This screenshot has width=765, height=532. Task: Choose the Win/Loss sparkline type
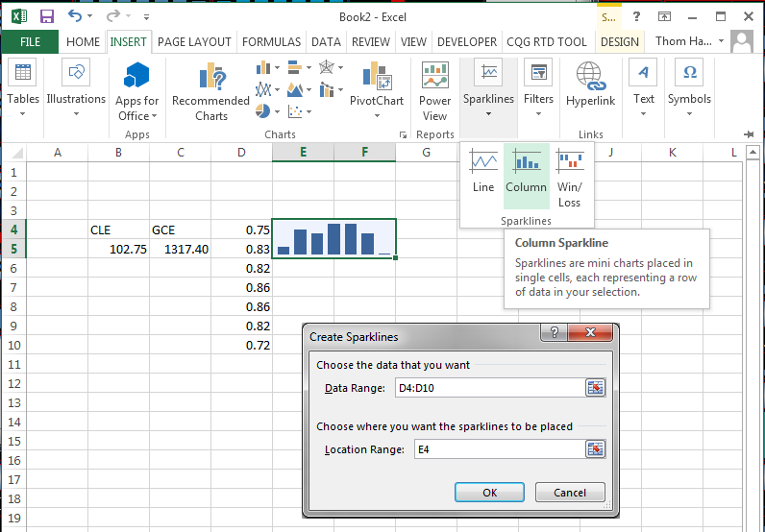570,179
